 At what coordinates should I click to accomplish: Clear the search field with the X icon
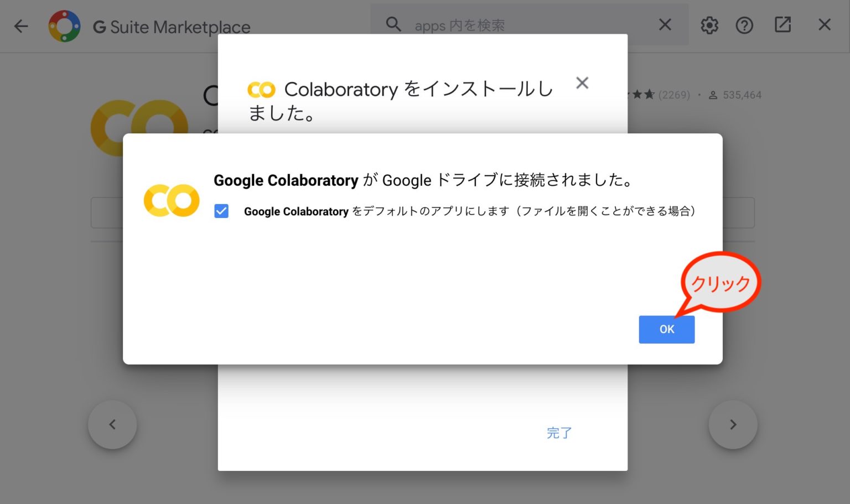tap(665, 24)
